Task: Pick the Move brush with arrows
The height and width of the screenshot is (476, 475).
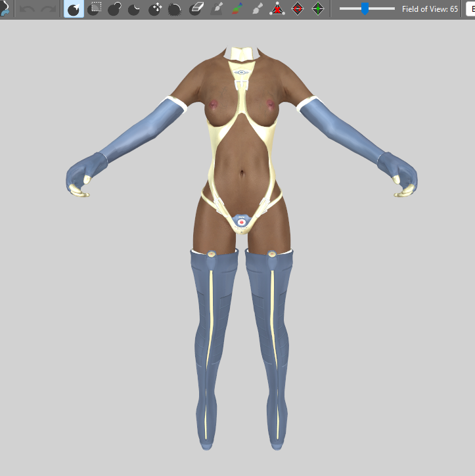Action: pyautogui.click(x=155, y=9)
